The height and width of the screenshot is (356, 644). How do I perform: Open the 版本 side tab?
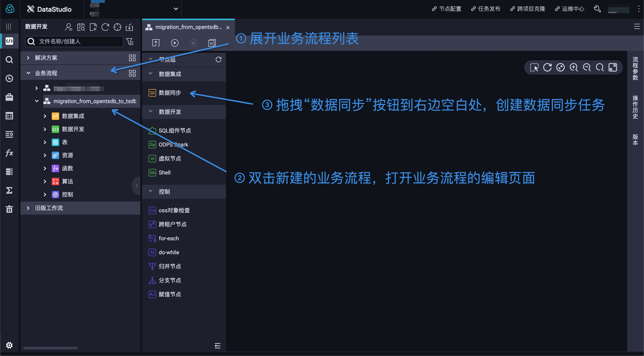click(635, 140)
